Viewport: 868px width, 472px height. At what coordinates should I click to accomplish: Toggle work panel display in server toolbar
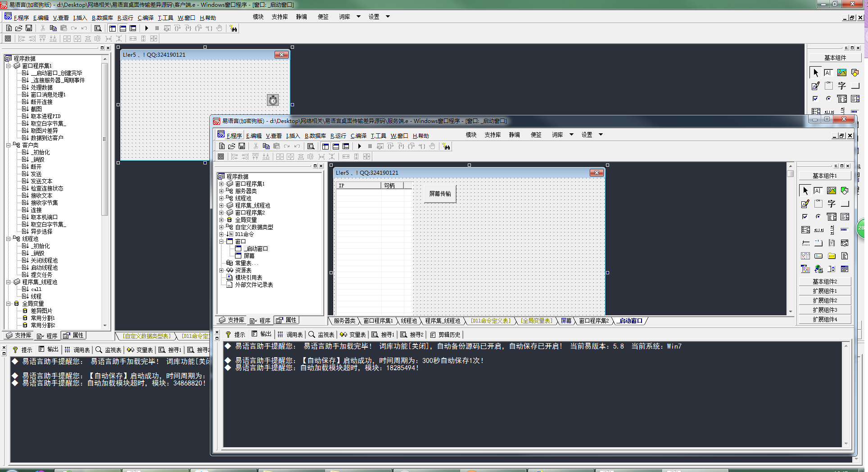click(325, 146)
